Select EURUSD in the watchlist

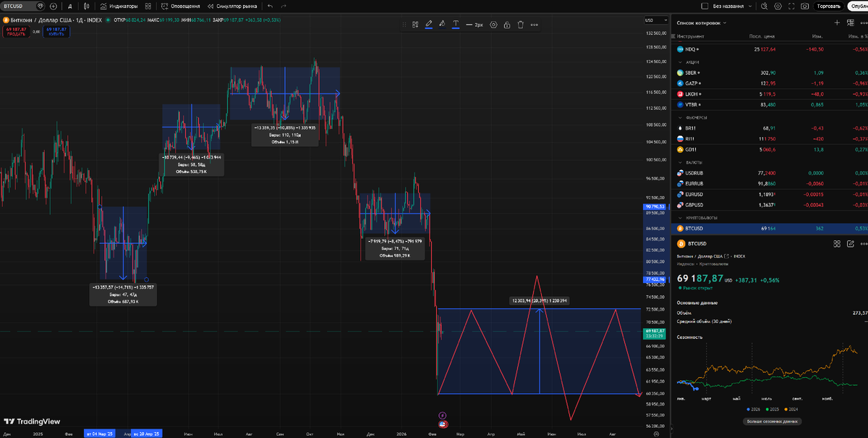coord(770,195)
